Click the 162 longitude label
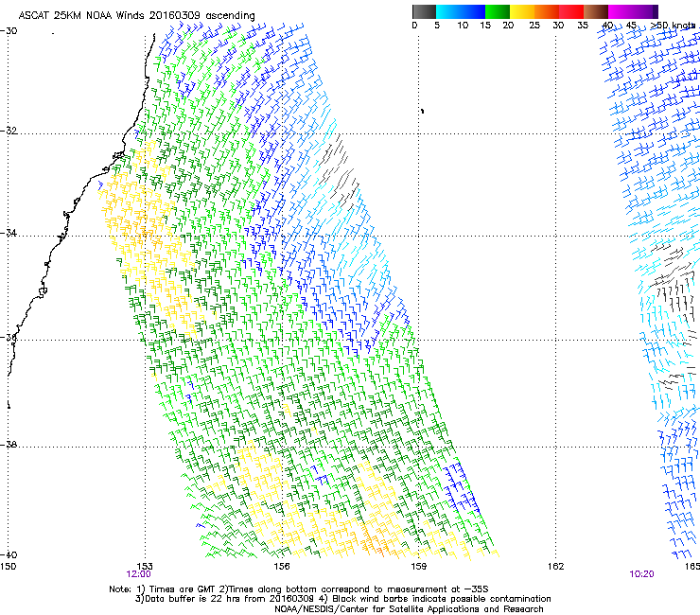 [555, 567]
